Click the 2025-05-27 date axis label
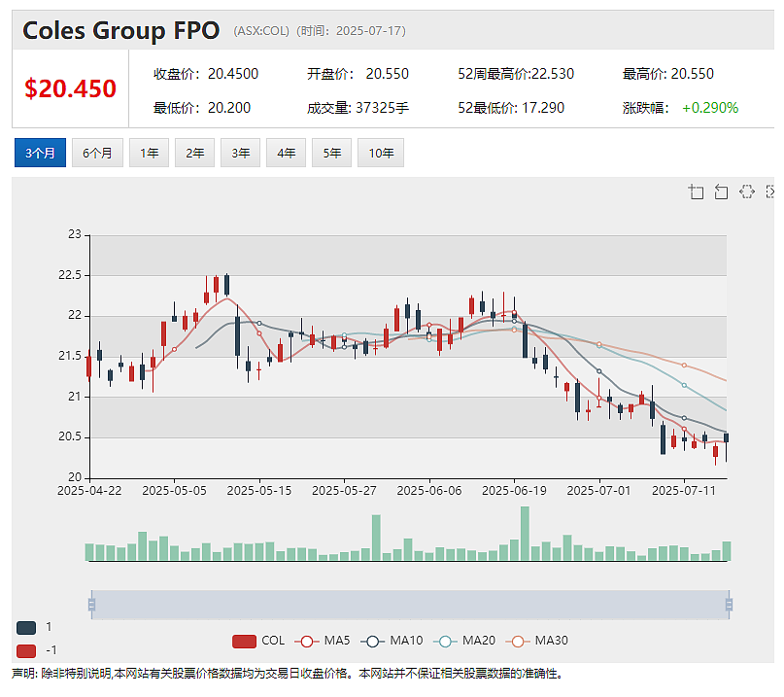 pyautogui.click(x=344, y=490)
